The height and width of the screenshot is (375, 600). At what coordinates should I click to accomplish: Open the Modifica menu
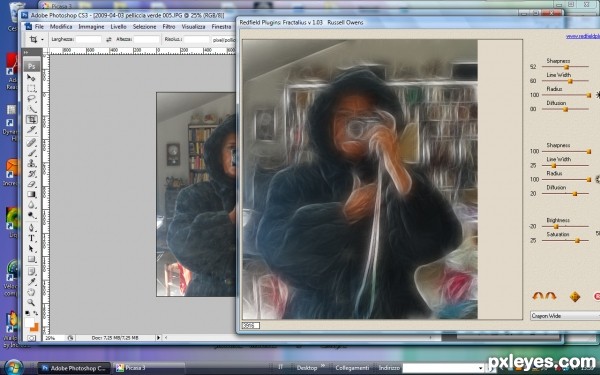pyautogui.click(x=61, y=27)
